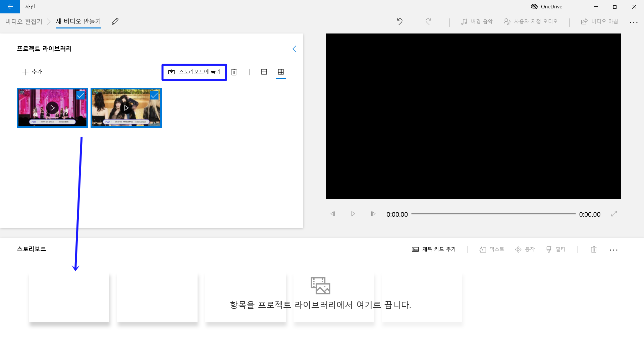Screen dimensions: 644x345
Task: Select the storyboard 텍스트 tool
Action: 492,249
